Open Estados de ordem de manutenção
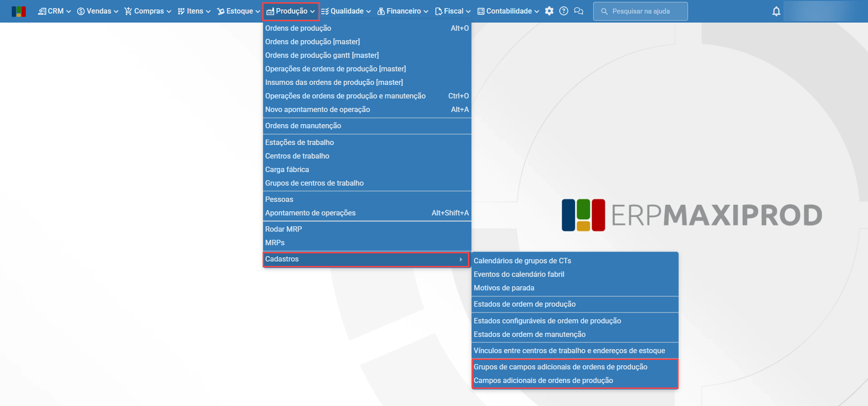868x406 pixels. 575,334
